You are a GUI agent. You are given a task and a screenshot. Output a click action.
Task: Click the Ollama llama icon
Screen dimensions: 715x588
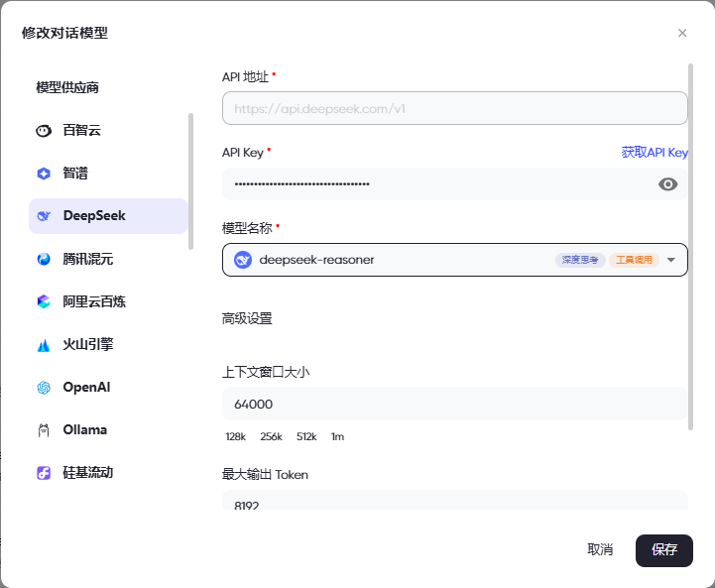pos(44,430)
